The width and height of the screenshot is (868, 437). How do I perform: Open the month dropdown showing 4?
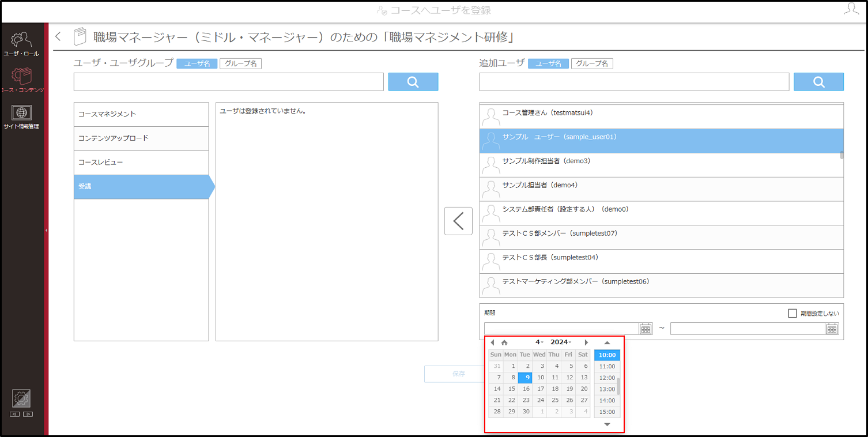tap(539, 342)
